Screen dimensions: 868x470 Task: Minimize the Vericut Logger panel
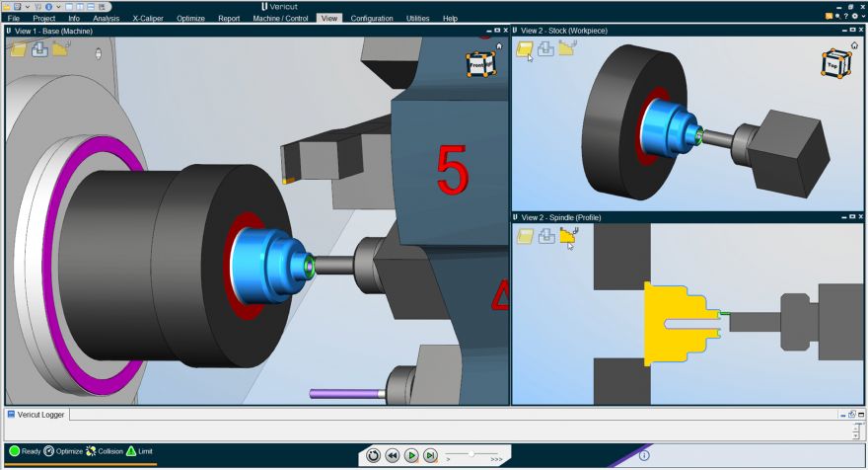pyautogui.click(x=842, y=415)
